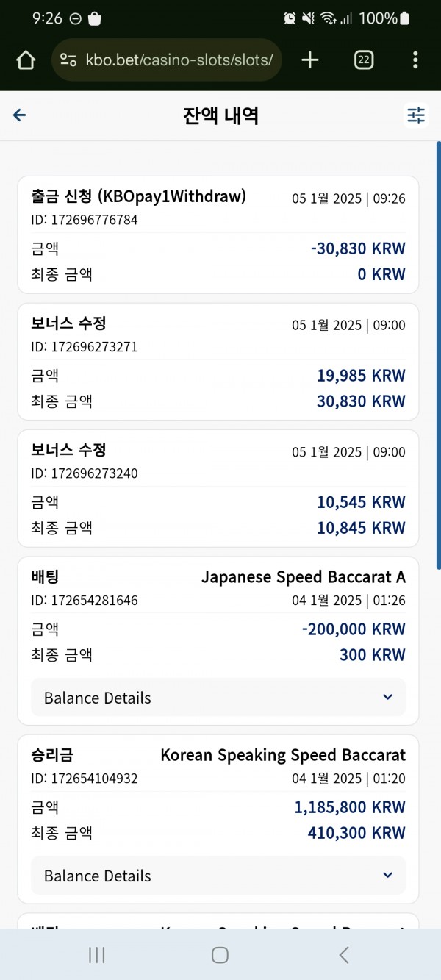Viewport: 441px width, 980px height.
Task: Tap the Japanese Speed Baccarat A title
Action: 304,577
